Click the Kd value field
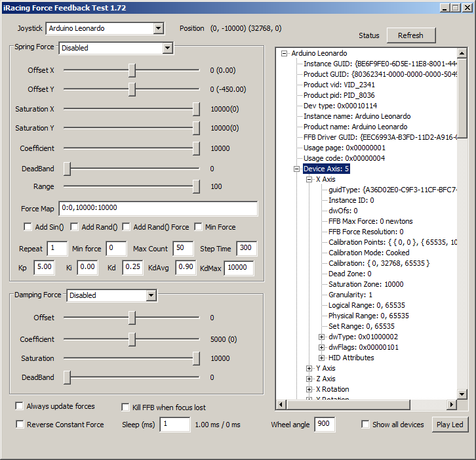The height and width of the screenshot is (460, 476). (132, 268)
